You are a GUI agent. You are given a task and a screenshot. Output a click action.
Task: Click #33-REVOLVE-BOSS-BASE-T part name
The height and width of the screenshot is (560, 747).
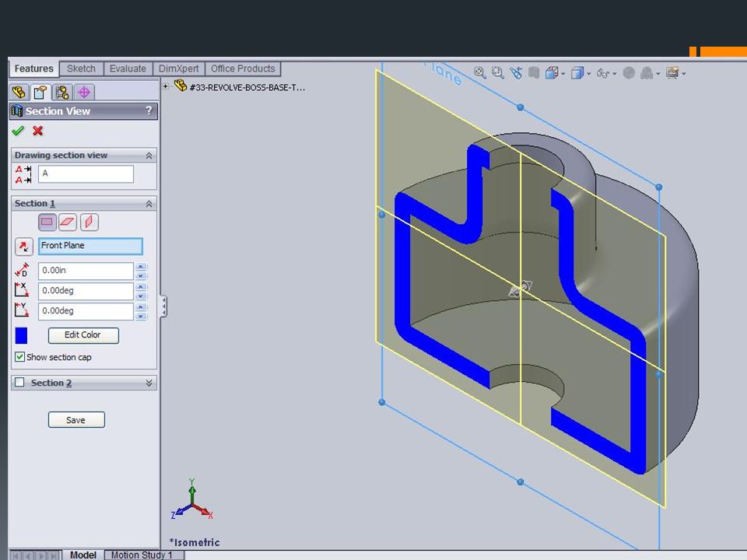click(247, 88)
